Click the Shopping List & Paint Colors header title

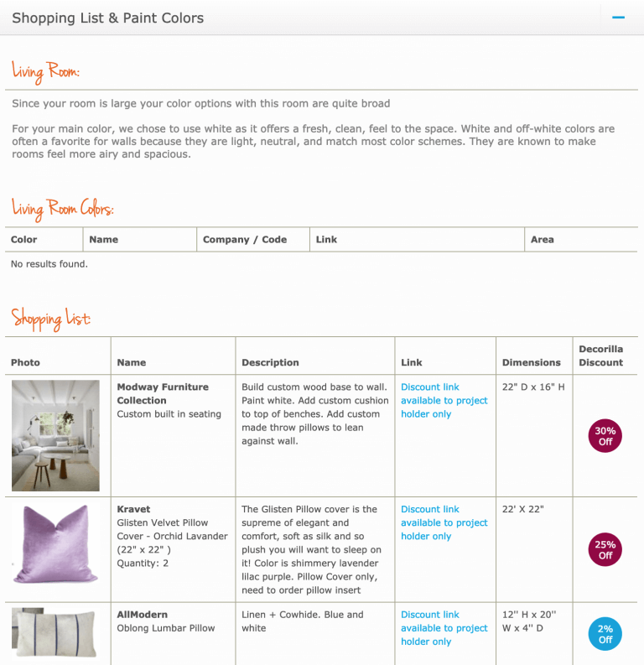(107, 18)
